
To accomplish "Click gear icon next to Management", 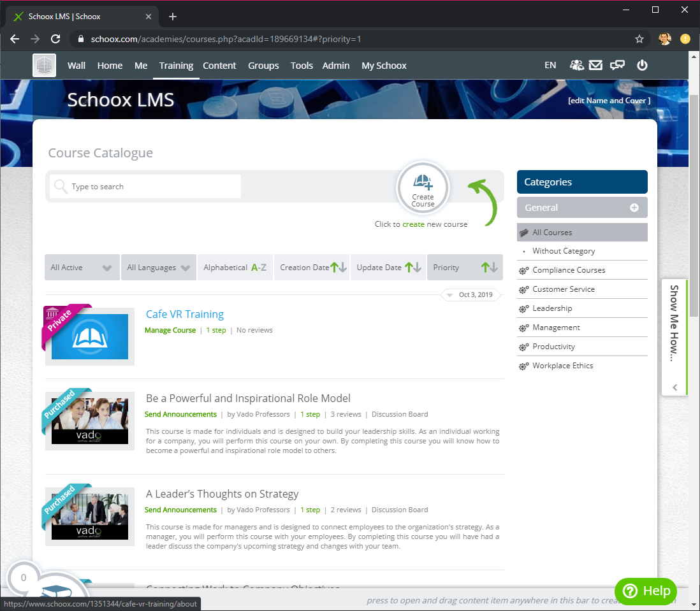I will pyautogui.click(x=523, y=328).
